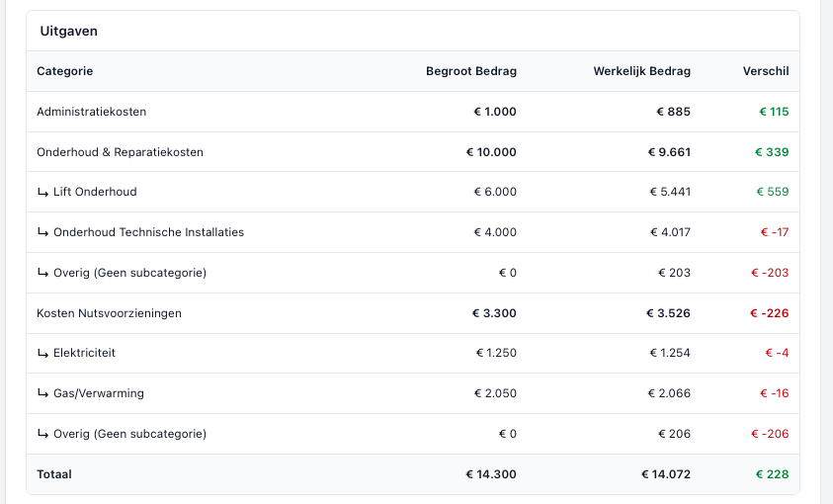The height and width of the screenshot is (504, 833).
Task: Click the Begroot Bedrag column header
Action: tap(470, 71)
